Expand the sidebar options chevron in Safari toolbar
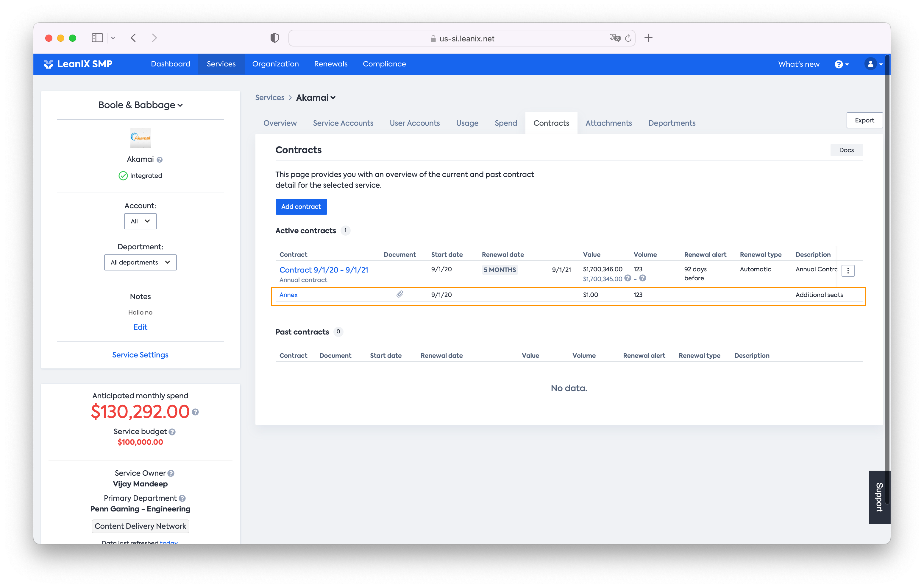924x588 pixels. coord(113,38)
